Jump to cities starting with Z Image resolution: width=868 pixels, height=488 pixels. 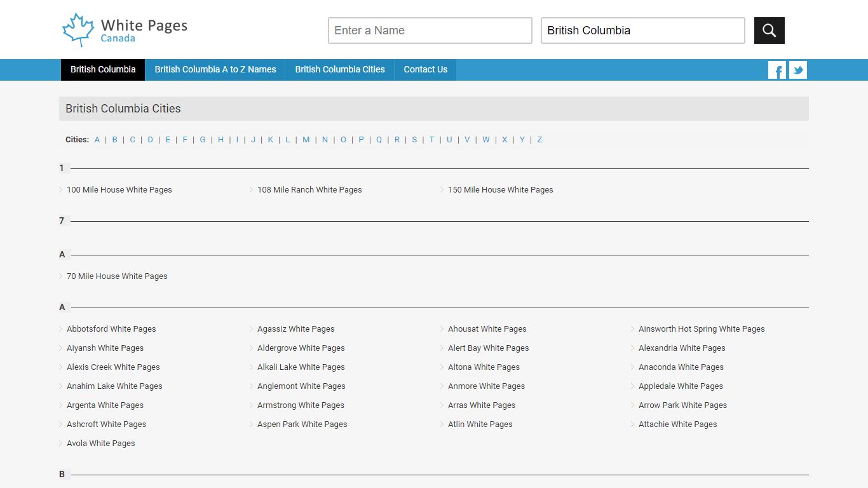[539, 140]
